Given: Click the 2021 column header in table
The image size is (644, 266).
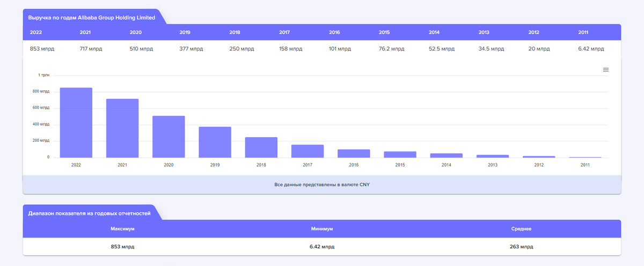Looking at the screenshot, I should 85,32.
